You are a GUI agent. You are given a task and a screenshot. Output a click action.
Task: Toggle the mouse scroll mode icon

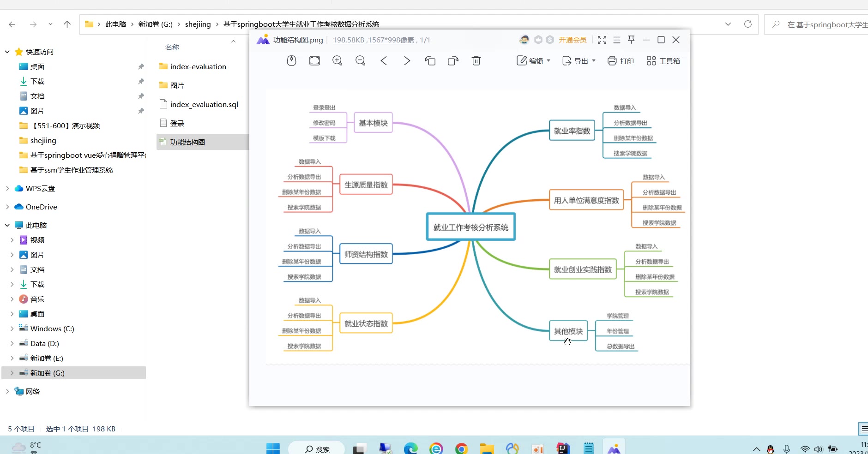[291, 61]
